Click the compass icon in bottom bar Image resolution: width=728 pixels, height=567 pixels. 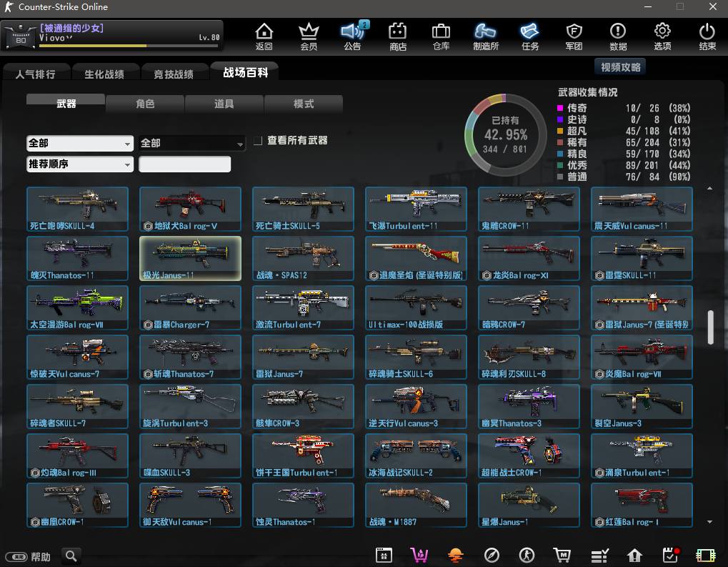point(491,556)
